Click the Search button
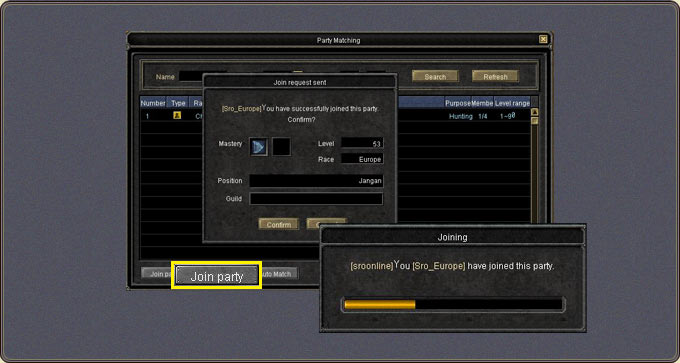Image resolution: width=680 pixels, height=363 pixels. tap(435, 76)
